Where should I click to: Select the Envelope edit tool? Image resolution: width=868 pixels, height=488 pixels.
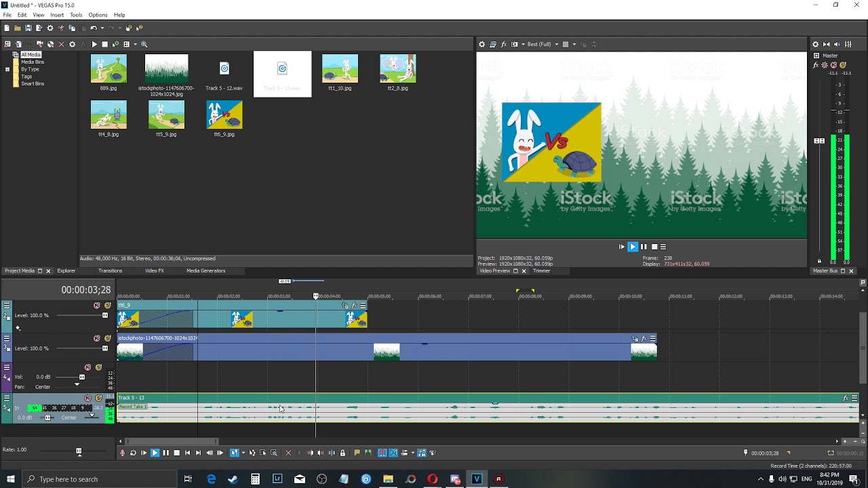[x=252, y=453]
